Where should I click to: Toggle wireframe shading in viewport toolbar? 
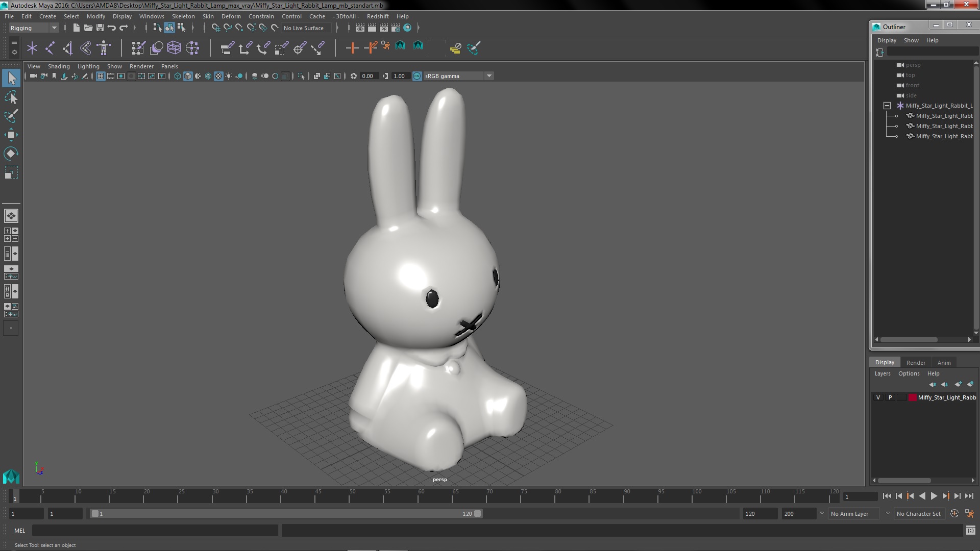pyautogui.click(x=178, y=76)
